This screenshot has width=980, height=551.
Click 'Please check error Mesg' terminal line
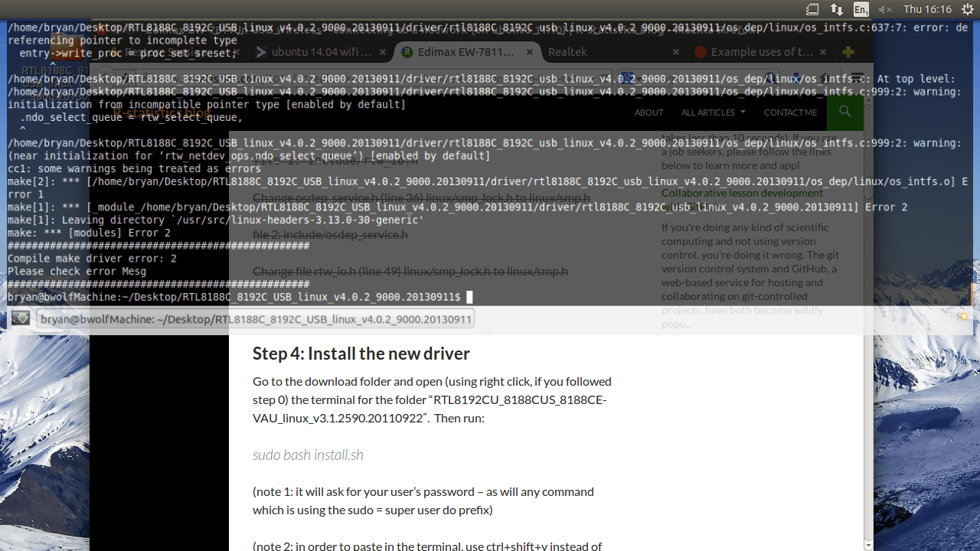(x=77, y=272)
